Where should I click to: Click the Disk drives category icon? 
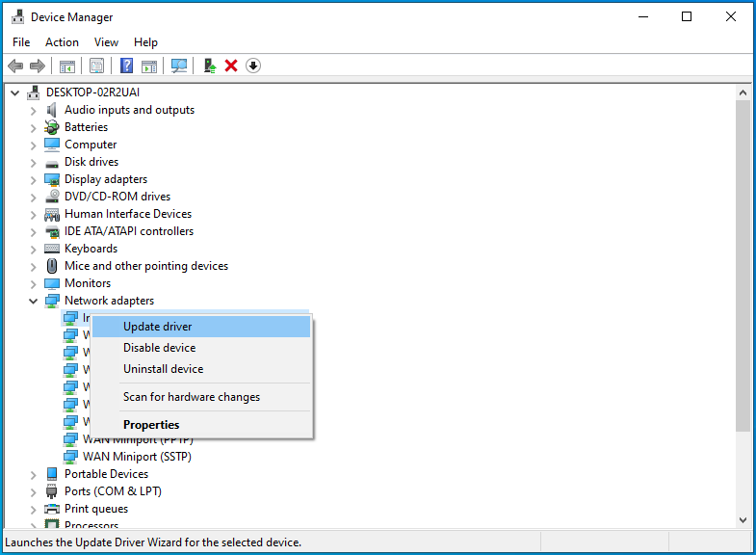(52, 164)
